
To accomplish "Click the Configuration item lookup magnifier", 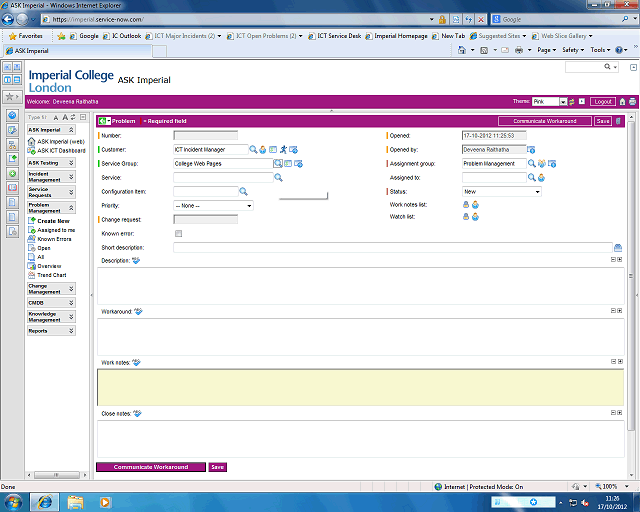I will (x=243, y=191).
